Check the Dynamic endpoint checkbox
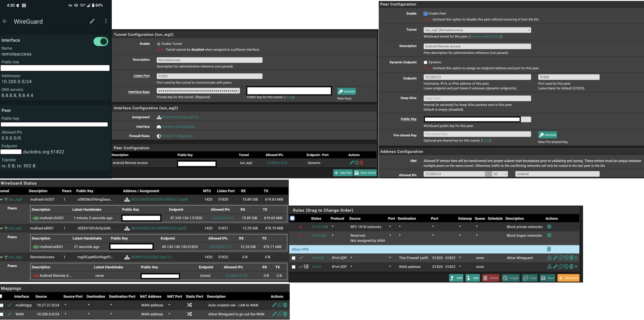644x320 pixels. [425, 62]
